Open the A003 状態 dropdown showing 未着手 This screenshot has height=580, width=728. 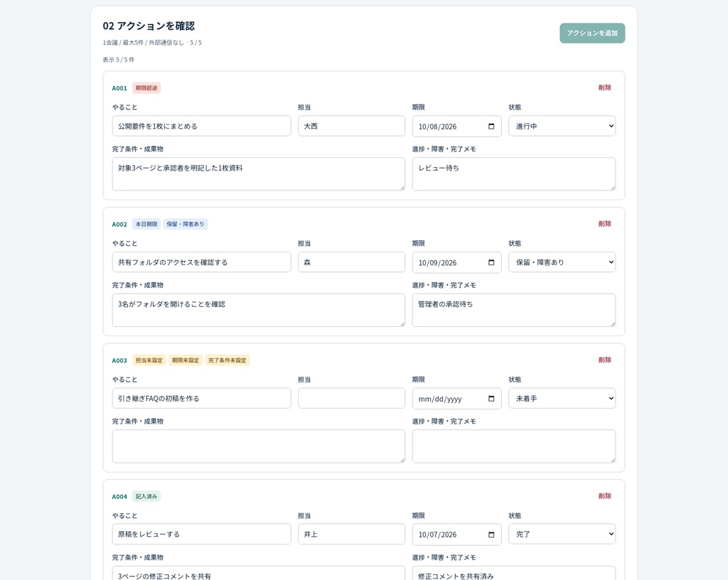562,399
